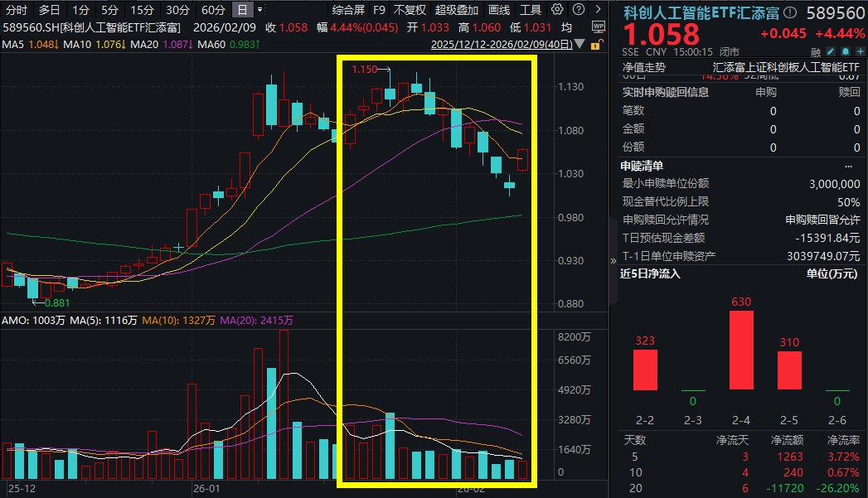Toggle the 均 average line display
The height and width of the screenshot is (498, 868).
(x=565, y=27)
